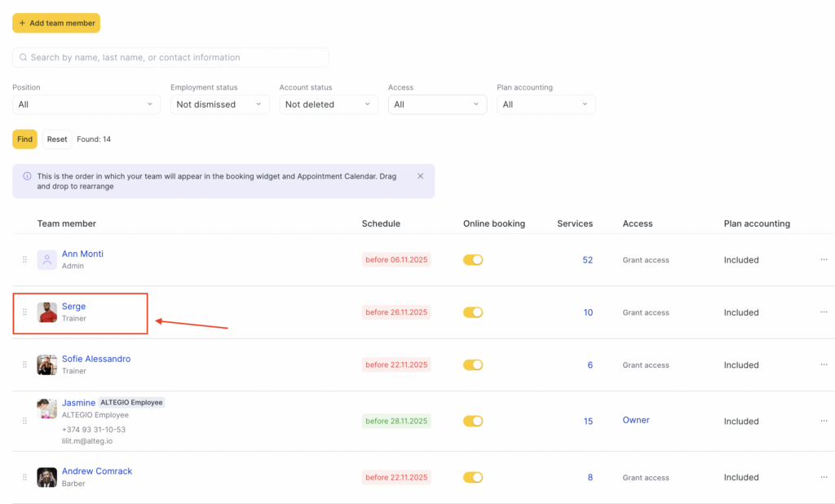Image resolution: width=835 pixels, height=504 pixels.
Task: Switch off Jasmine's online booking toggle
Action: click(x=473, y=421)
